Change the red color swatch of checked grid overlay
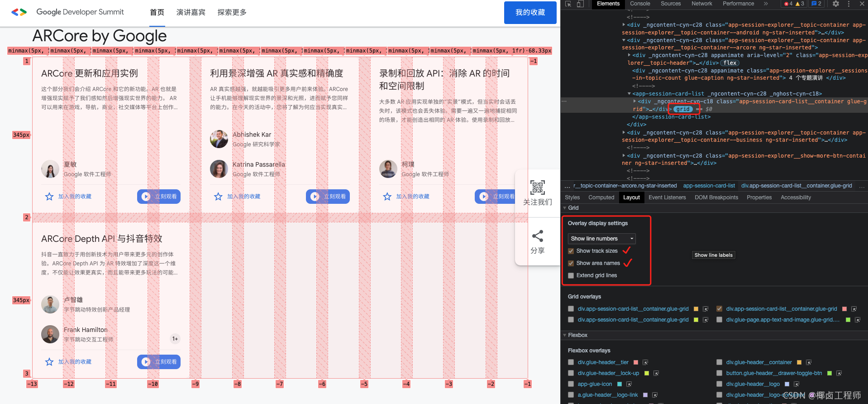868x404 pixels. (x=844, y=309)
